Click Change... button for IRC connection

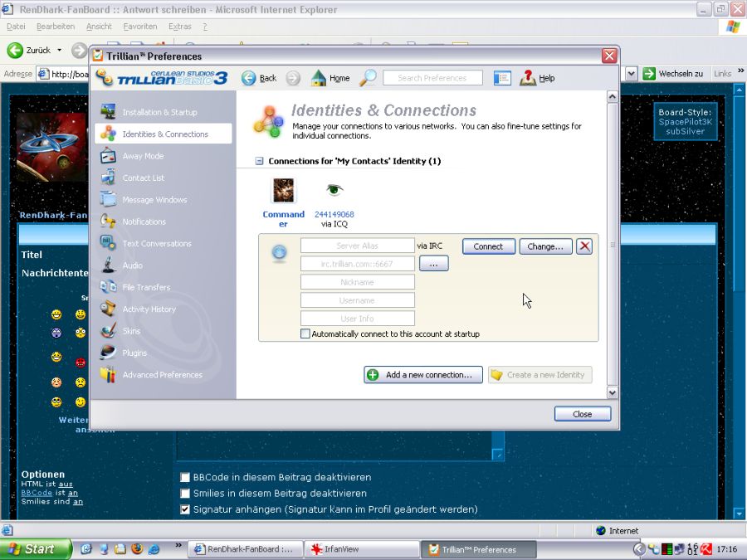click(x=545, y=246)
